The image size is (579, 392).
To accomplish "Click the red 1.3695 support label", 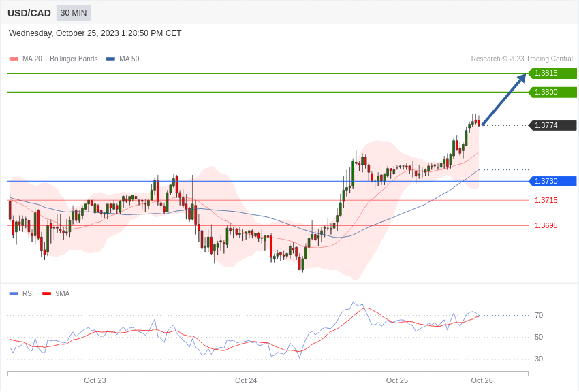I will [x=546, y=225].
